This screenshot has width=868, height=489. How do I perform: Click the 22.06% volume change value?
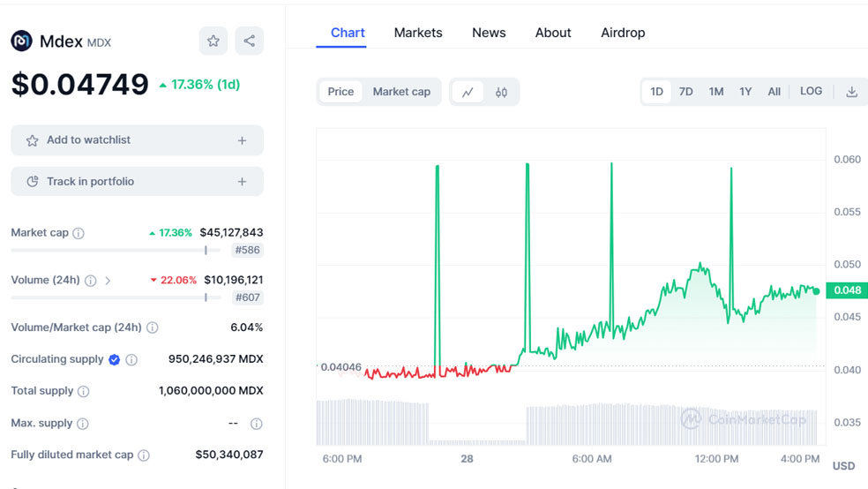point(174,280)
